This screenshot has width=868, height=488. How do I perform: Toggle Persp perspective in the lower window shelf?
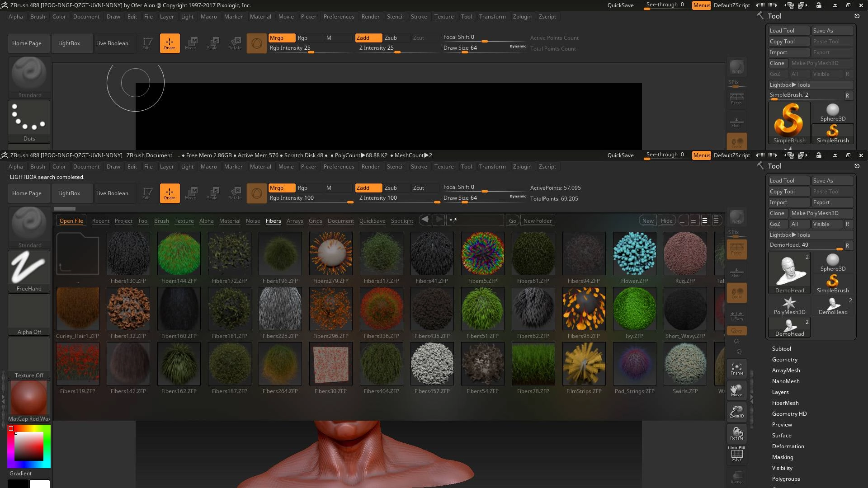(x=737, y=249)
